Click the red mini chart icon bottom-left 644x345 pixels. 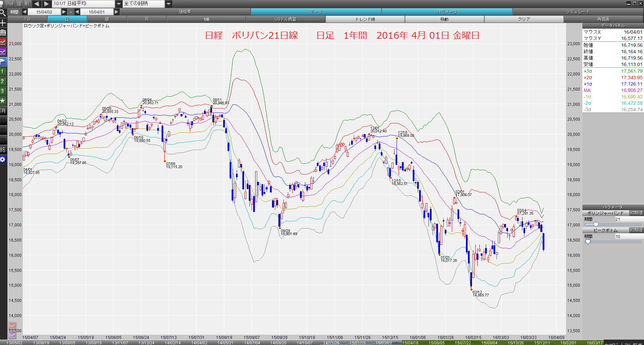(x=12, y=326)
